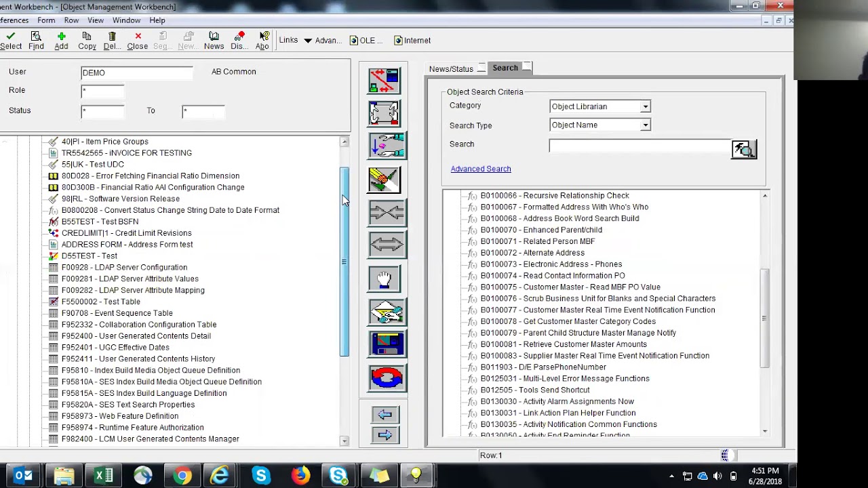The width and height of the screenshot is (868, 488).
Task: Click the envelope and hands button
Action: point(387,311)
